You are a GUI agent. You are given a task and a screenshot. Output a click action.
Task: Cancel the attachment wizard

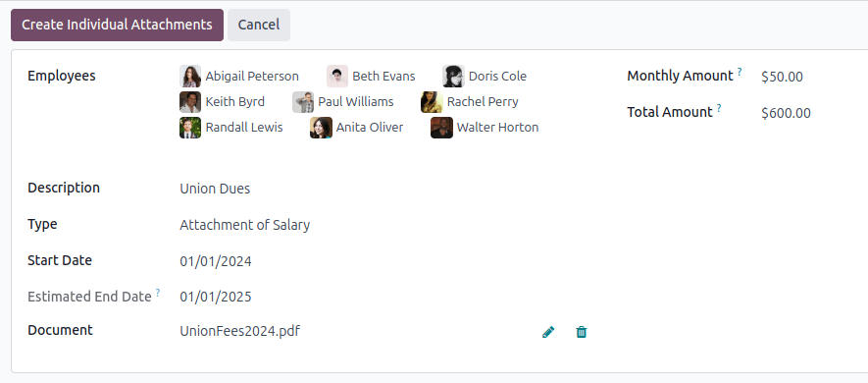pos(259,25)
